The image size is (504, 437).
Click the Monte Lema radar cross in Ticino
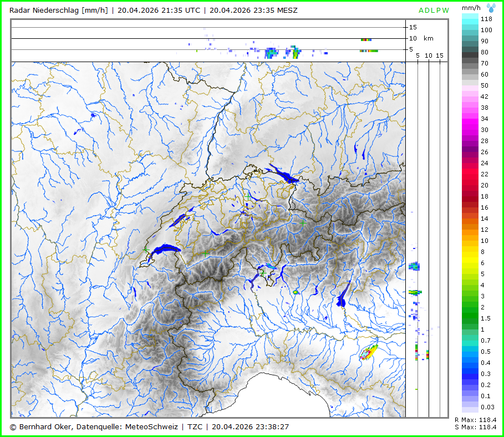(263, 273)
